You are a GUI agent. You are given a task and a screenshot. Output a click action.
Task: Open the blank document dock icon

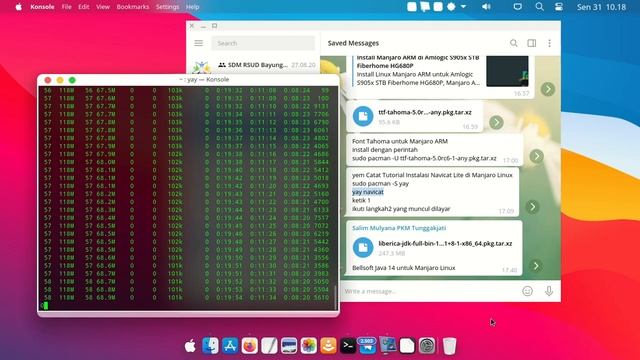tap(407, 346)
